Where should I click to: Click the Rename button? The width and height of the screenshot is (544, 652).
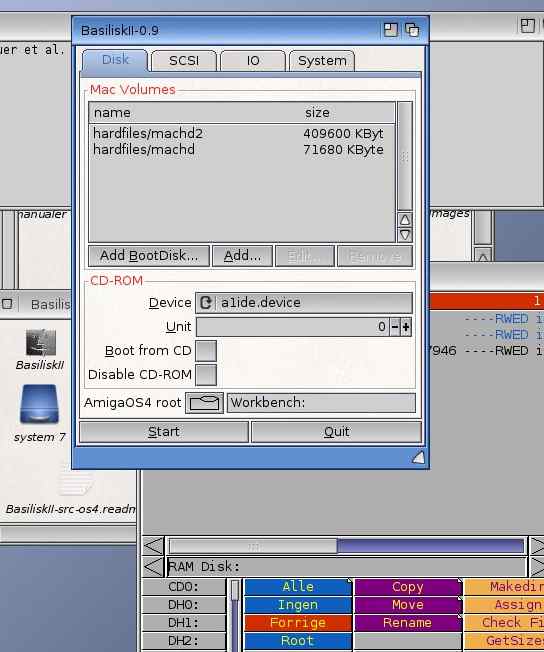[x=408, y=622]
